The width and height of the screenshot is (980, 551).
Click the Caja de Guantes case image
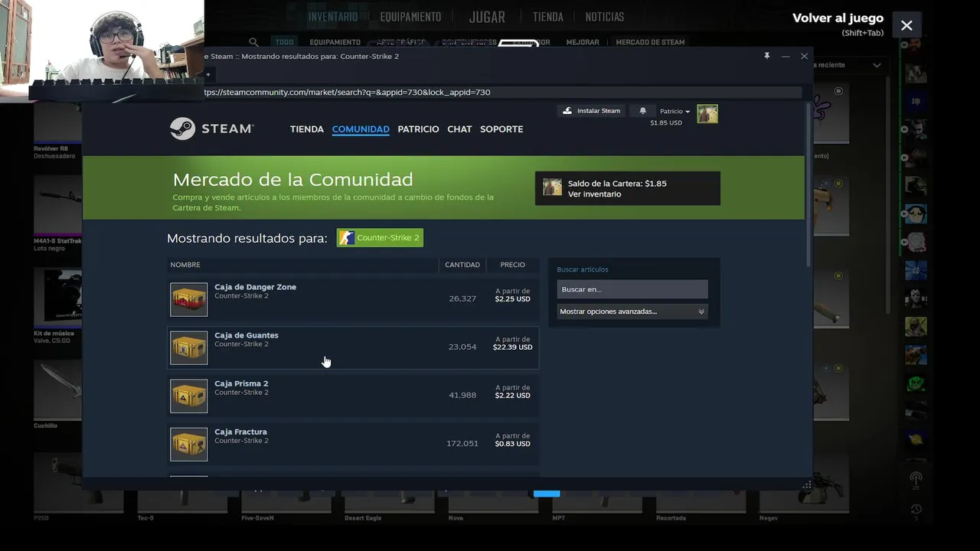pos(188,347)
